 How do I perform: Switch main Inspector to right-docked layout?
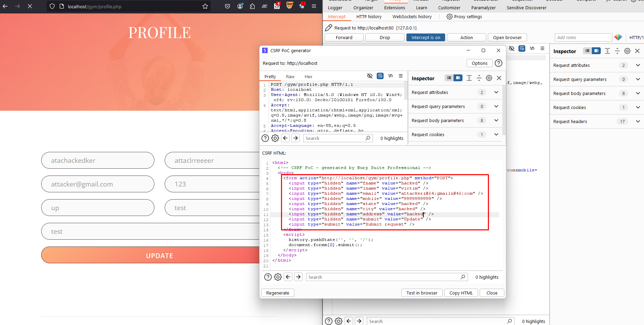pyautogui.click(x=596, y=50)
